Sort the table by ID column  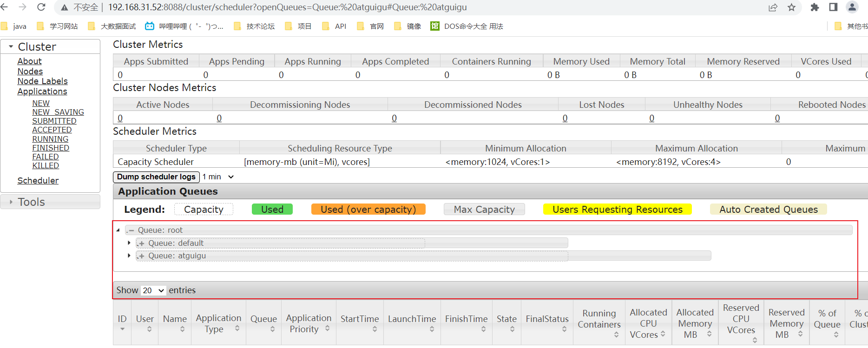(x=122, y=323)
